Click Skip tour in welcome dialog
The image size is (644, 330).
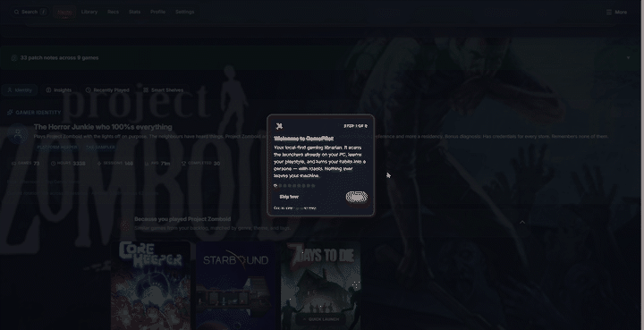(x=289, y=197)
